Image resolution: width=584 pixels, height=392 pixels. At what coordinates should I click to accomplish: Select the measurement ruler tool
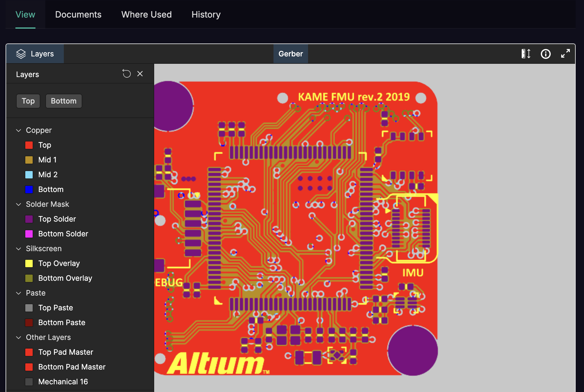pyautogui.click(x=526, y=54)
